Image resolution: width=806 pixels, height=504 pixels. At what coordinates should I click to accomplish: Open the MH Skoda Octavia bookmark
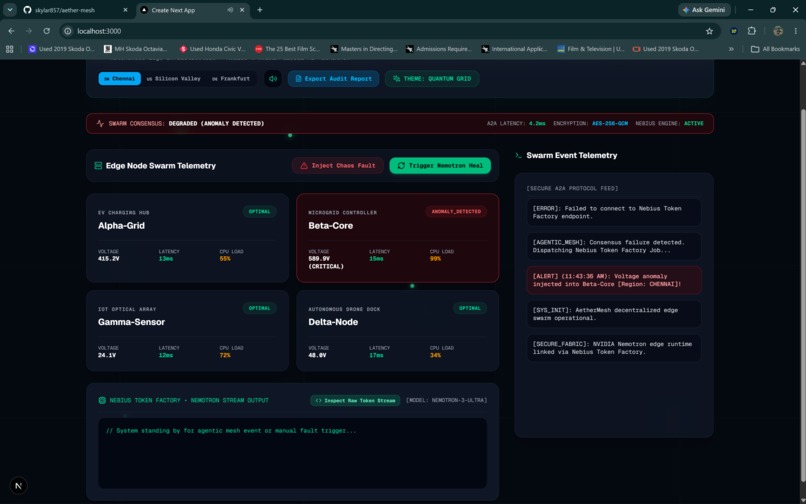click(136, 49)
